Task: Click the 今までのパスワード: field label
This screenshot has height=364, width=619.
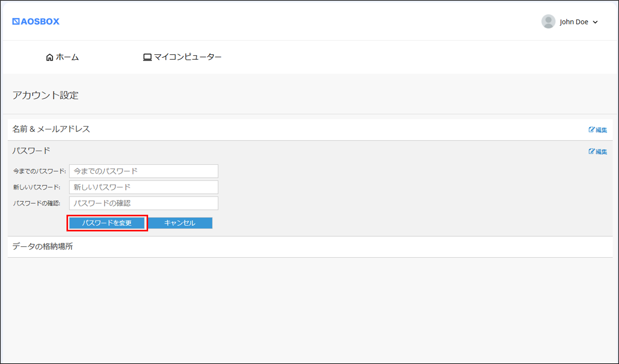Action: 39,171
